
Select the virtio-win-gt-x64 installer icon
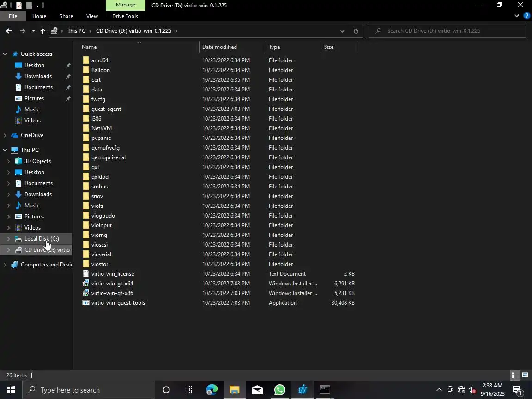pyautogui.click(x=86, y=283)
